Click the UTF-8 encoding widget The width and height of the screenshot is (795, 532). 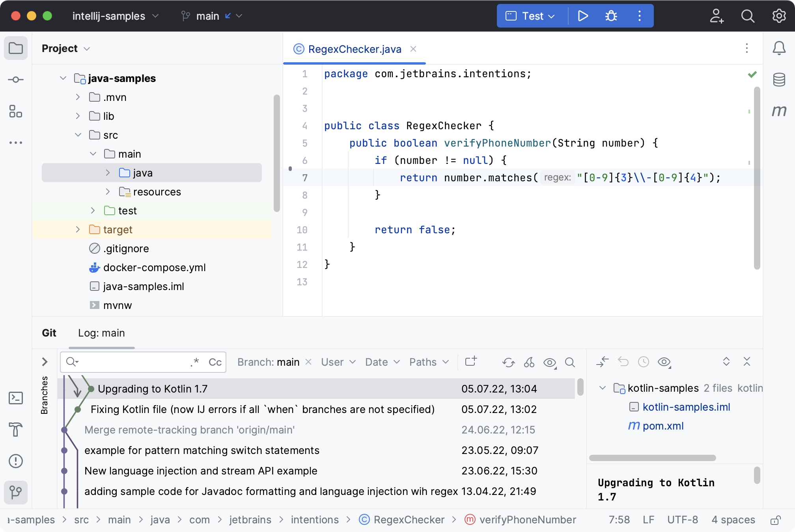point(683,520)
